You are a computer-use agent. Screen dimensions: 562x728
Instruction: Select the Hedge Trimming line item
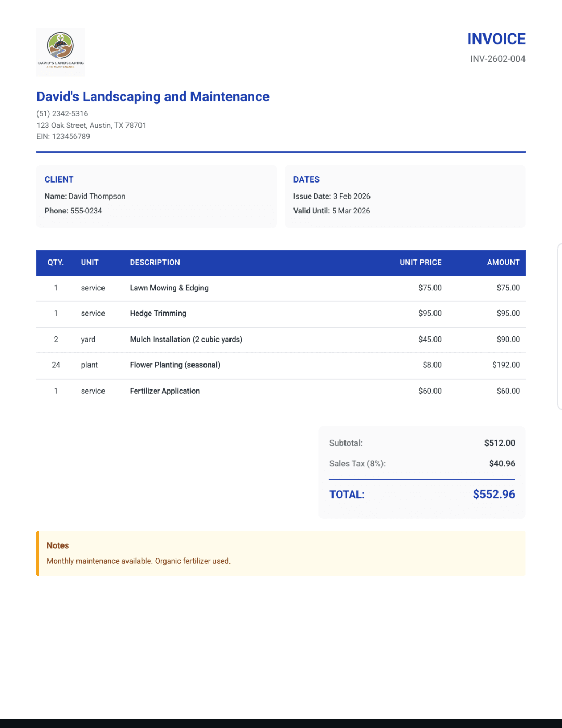(x=158, y=313)
